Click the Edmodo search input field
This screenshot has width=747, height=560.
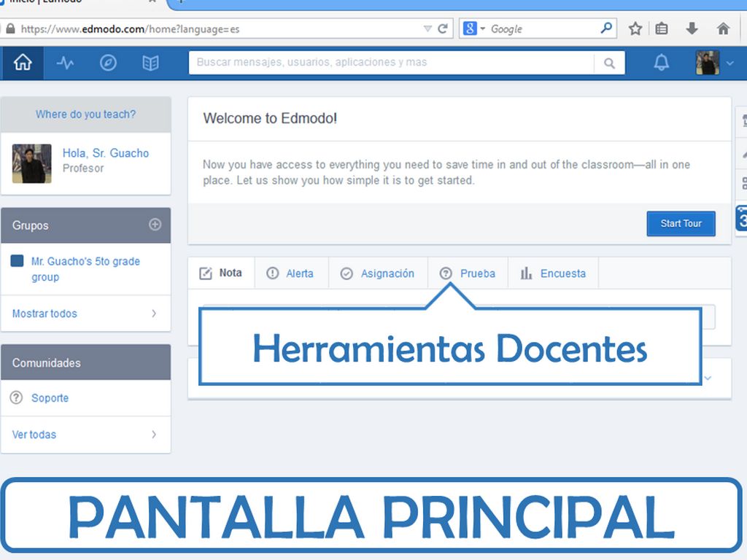(x=390, y=63)
